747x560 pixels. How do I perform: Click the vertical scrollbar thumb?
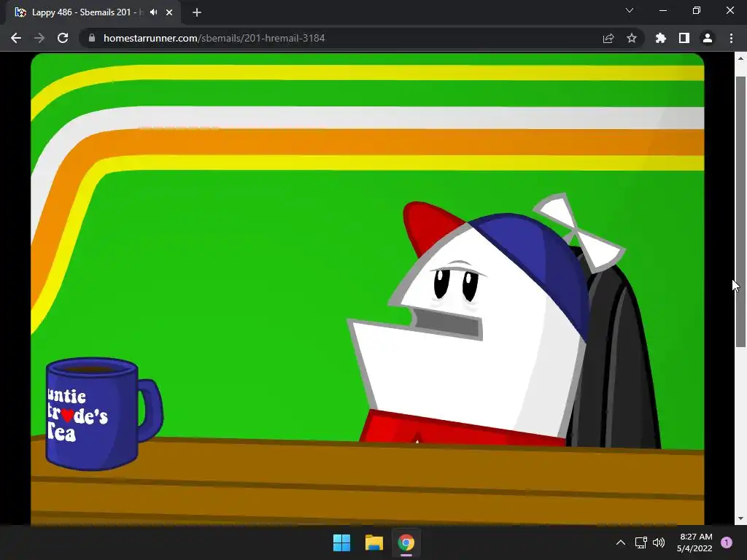tap(740, 211)
